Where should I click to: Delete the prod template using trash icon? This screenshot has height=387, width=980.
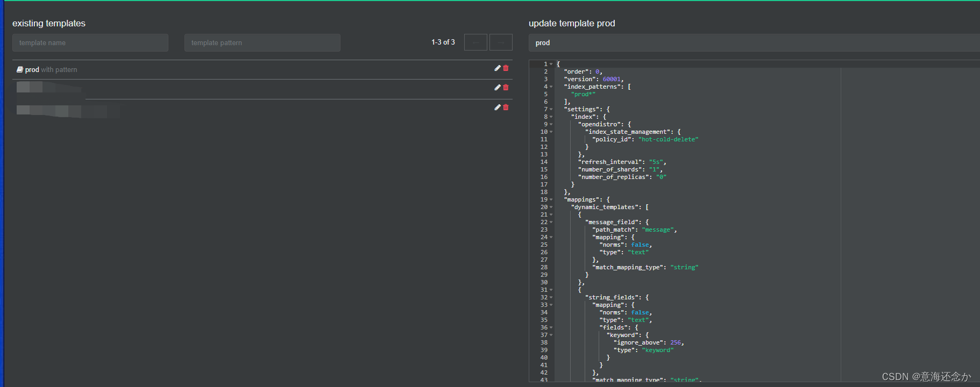[506, 68]
